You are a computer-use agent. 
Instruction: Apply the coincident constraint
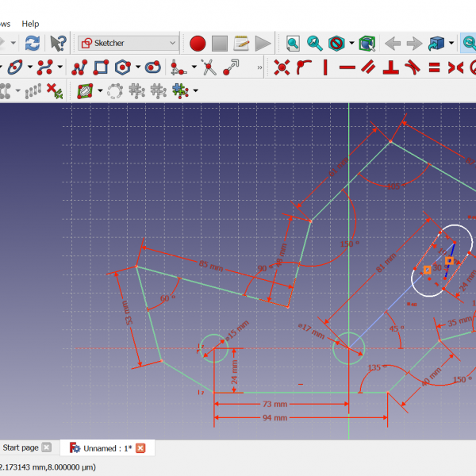[x=281, y=67]
